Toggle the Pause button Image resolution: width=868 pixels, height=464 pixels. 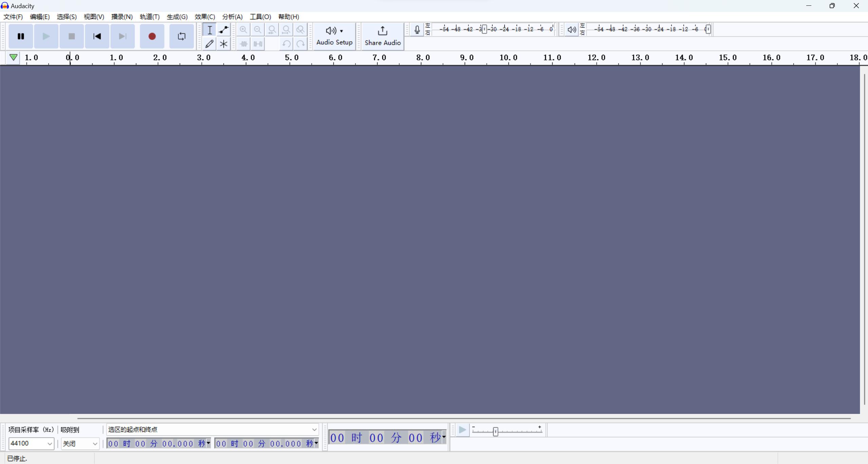21,36
